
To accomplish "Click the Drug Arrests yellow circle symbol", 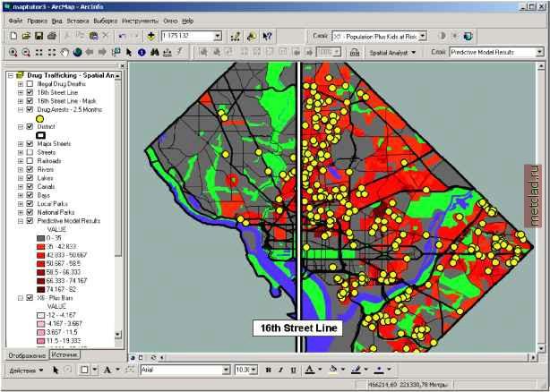I will point(40,118).
